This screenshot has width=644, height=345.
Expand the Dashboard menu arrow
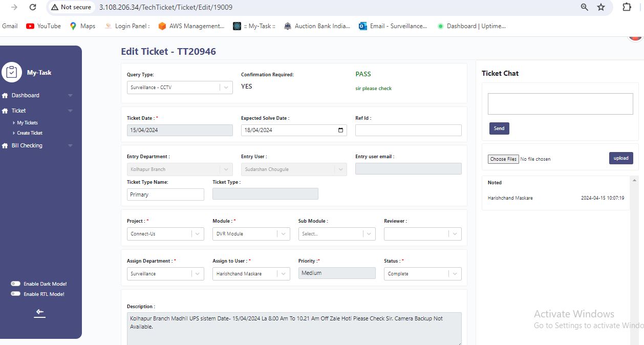pos(70,96)
